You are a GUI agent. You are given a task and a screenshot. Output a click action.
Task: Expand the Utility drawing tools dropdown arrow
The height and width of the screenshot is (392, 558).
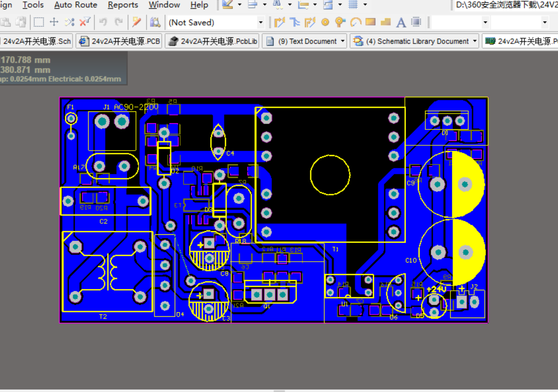240,5
